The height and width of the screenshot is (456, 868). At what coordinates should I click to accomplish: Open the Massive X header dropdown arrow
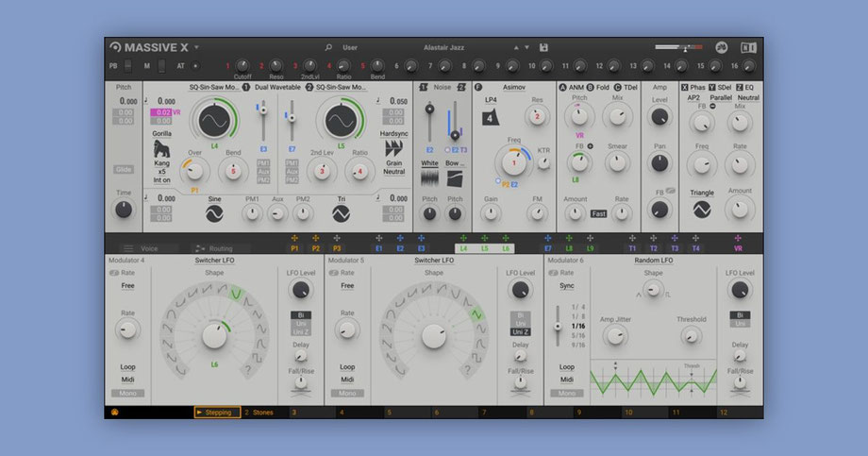pyautogui.click(x=196, y=47)
